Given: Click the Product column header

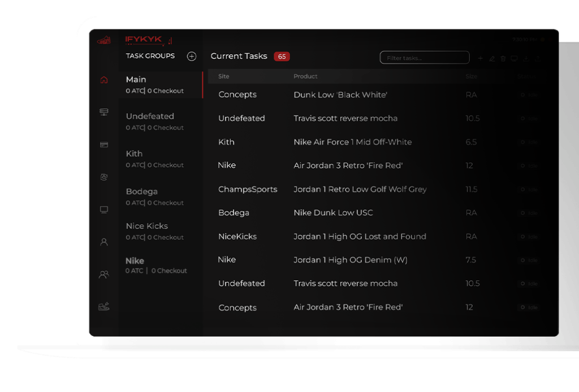Looking at the screenshot, I should (x=305, y=76).
